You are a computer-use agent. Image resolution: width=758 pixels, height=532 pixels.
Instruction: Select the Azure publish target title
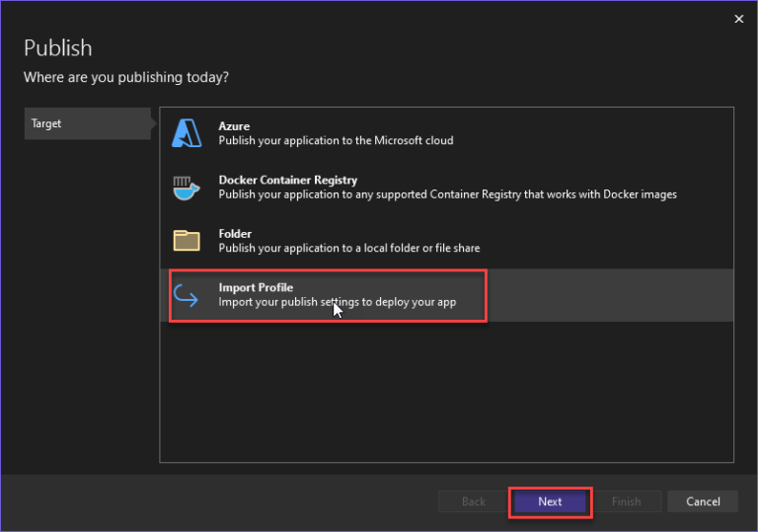point(234,126)
